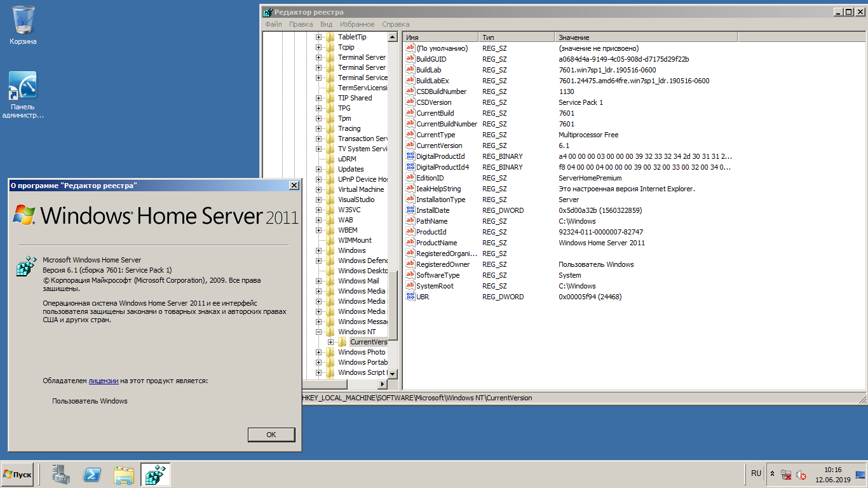This screenshot has width=868, height=488.
Task: Expand the Virtual Machine tree node
Action: pos(319,189)
